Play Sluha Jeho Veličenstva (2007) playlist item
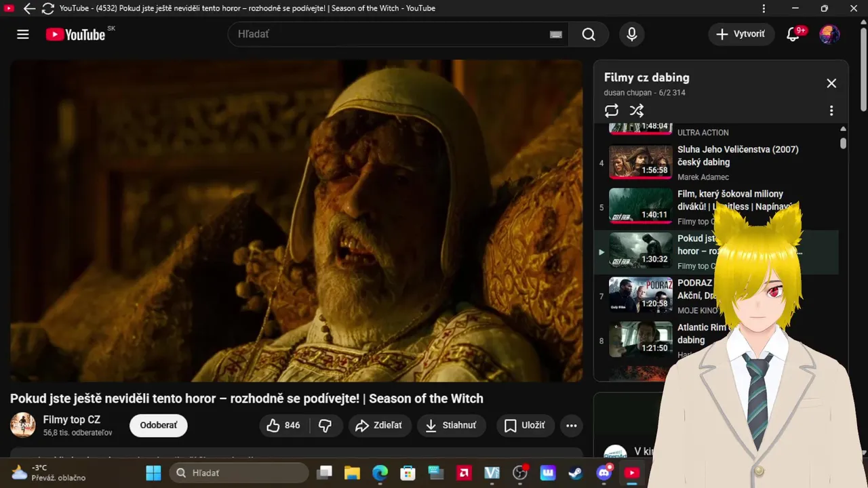This screenshot has height=488, width=868. click(716, 163)
